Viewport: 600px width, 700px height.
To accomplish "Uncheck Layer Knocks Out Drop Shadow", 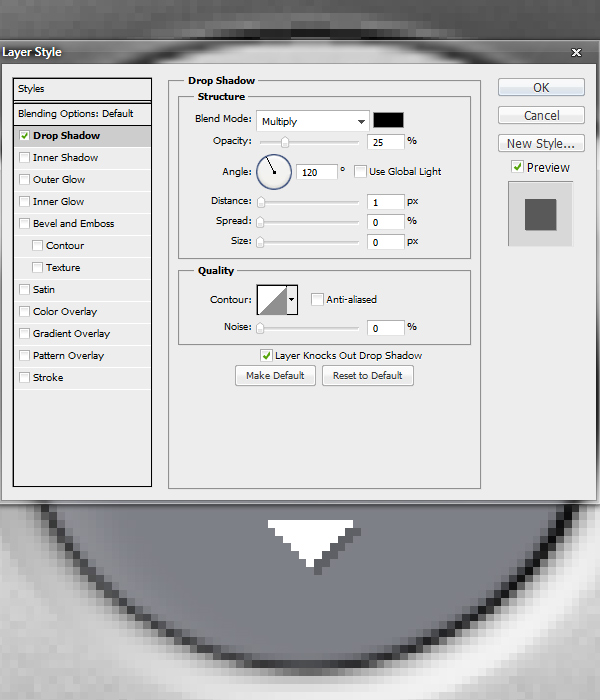I will [x=266, y=355].
